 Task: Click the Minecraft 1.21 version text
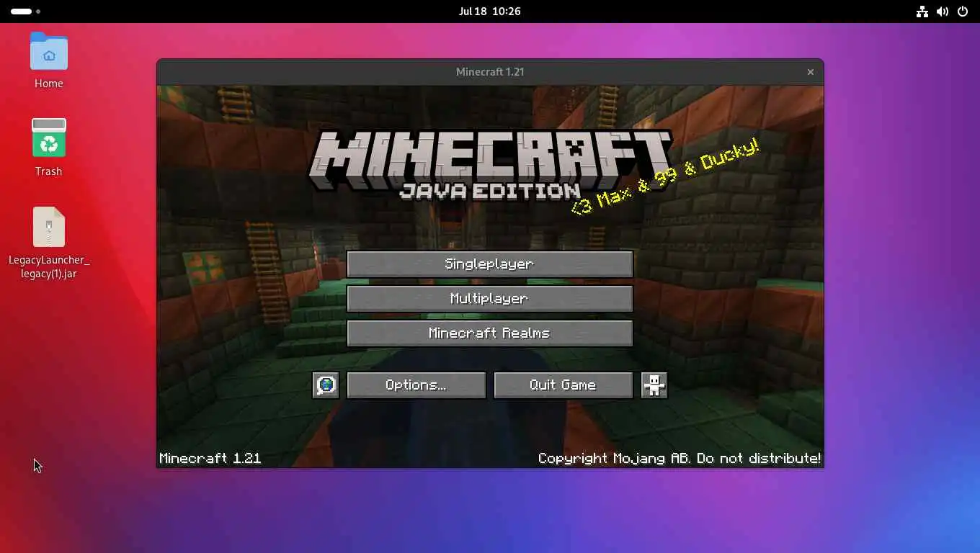click(x=210, y=458)
